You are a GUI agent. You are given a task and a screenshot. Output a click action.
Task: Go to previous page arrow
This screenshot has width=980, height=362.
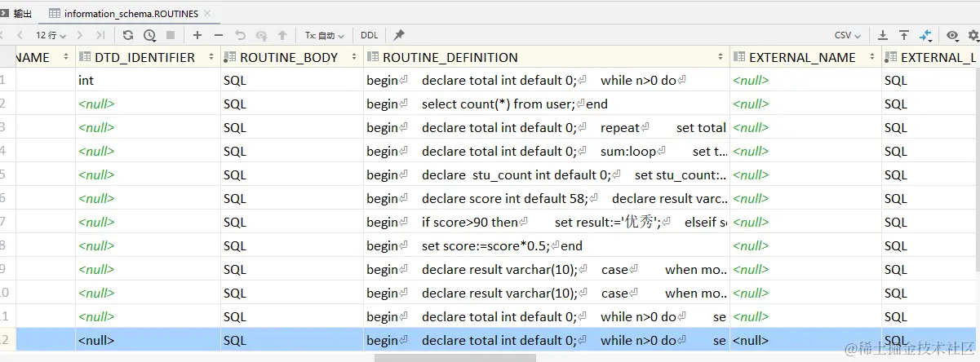click(x=20, y=35)
